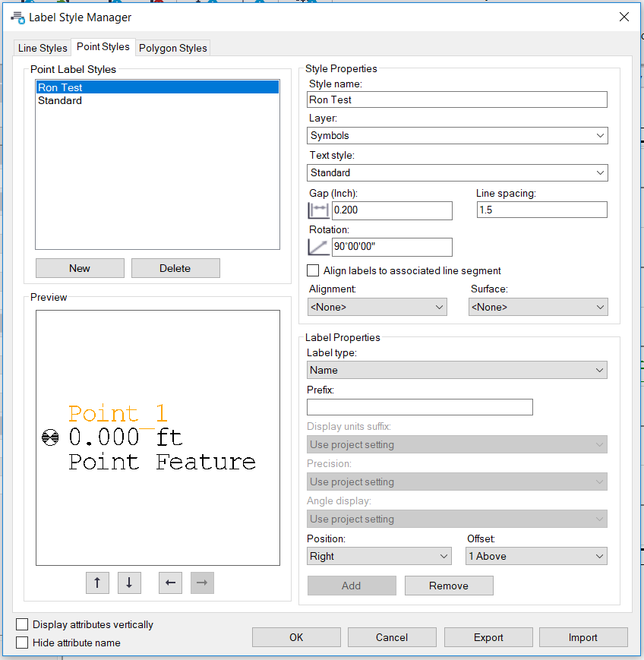The height and width of the screenshot is (660, 644).
Task: Move label down with the down arrow
Action: coord(129,583)
